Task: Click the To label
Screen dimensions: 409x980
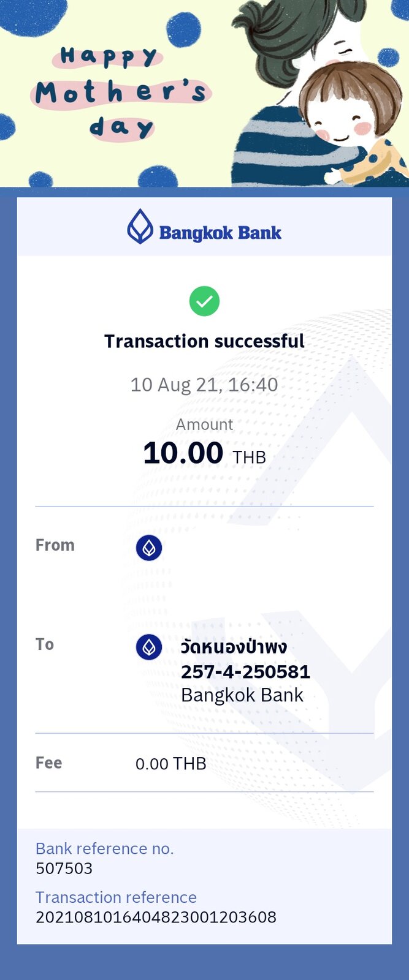Action: click(x=45, y=644)
